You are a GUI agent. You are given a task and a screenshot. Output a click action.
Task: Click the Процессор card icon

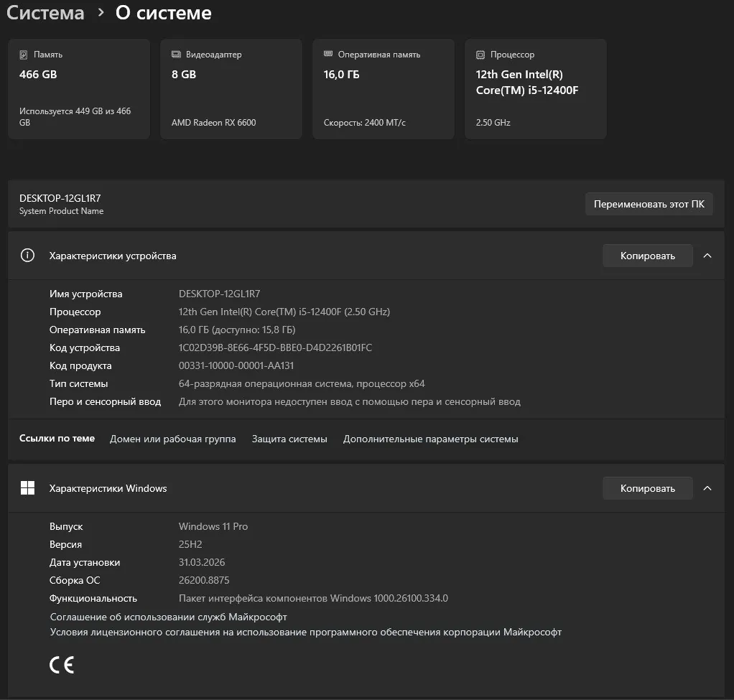click(x=480, y=55)
